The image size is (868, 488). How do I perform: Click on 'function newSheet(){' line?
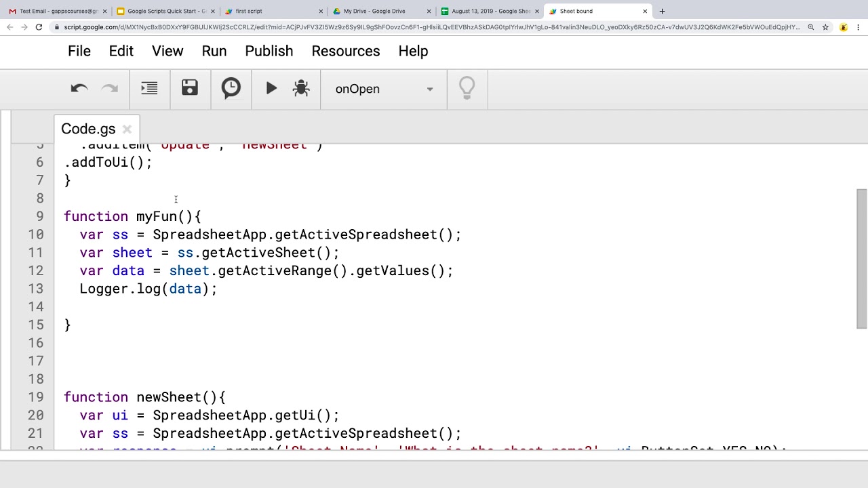144,397
